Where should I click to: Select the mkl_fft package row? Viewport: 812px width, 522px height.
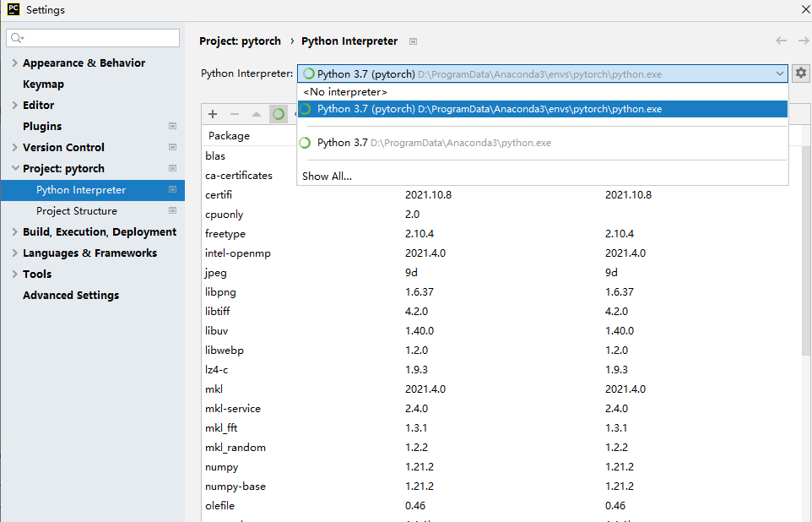(x=501, y=428)
